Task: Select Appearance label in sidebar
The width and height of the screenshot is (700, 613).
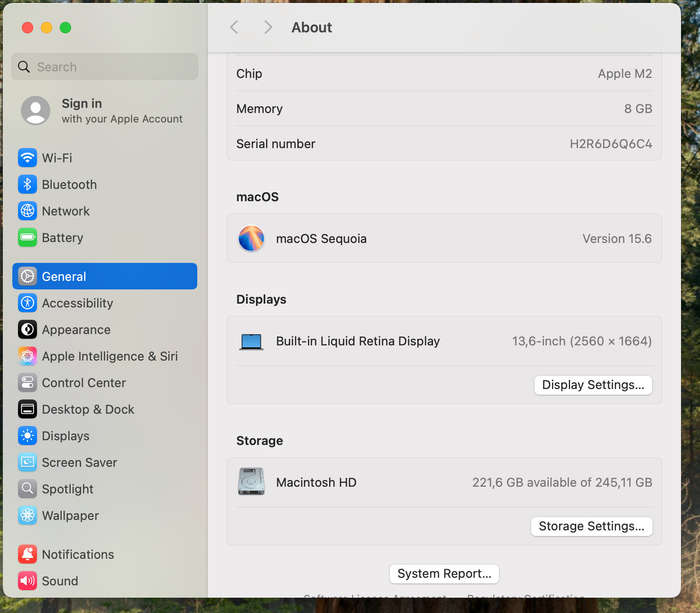Action: pyautogui.click(x=76, y=329)
